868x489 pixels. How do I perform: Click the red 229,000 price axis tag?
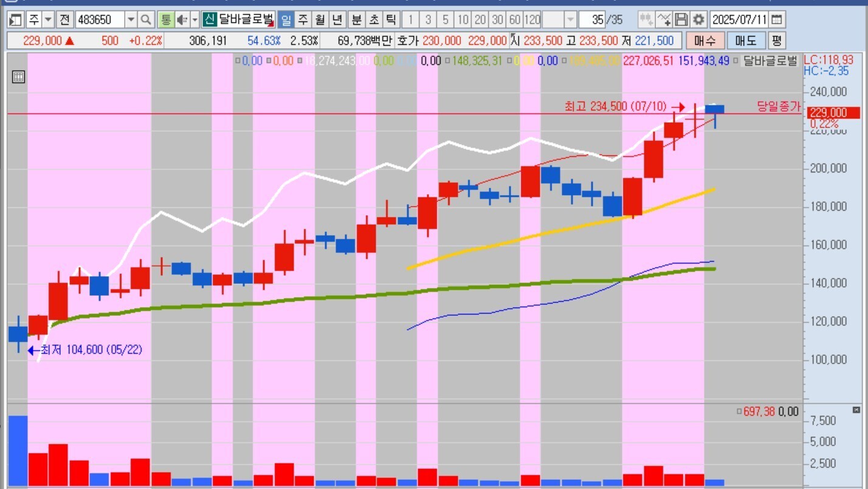833,112
